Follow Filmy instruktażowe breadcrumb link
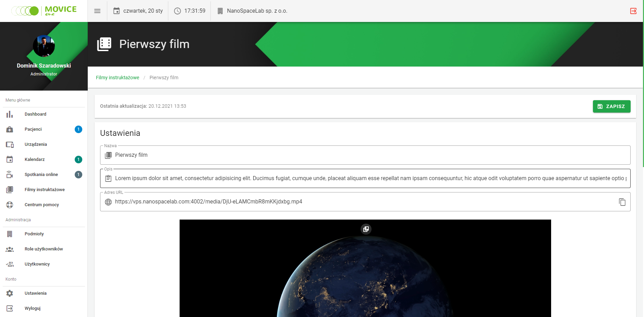Viewport: 644px width, 317px height. (118, 78)
